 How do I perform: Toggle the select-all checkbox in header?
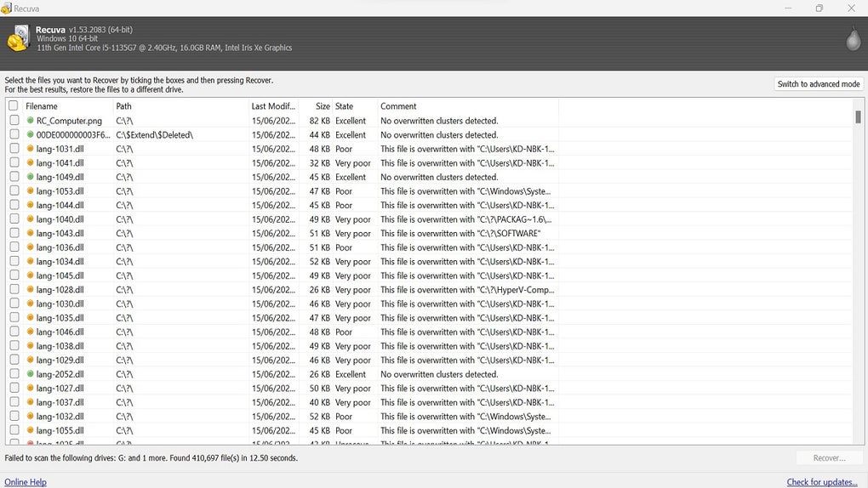[x=13, y=106]
